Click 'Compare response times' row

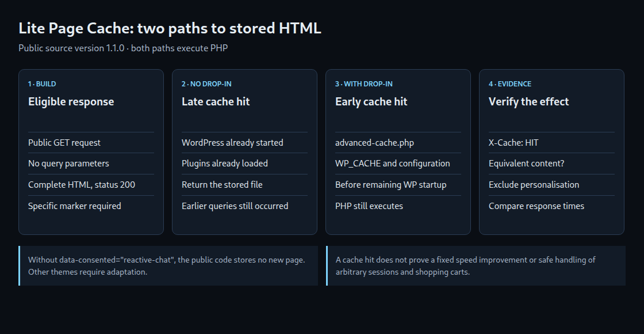pyautogui.click(x=551, y=206)
